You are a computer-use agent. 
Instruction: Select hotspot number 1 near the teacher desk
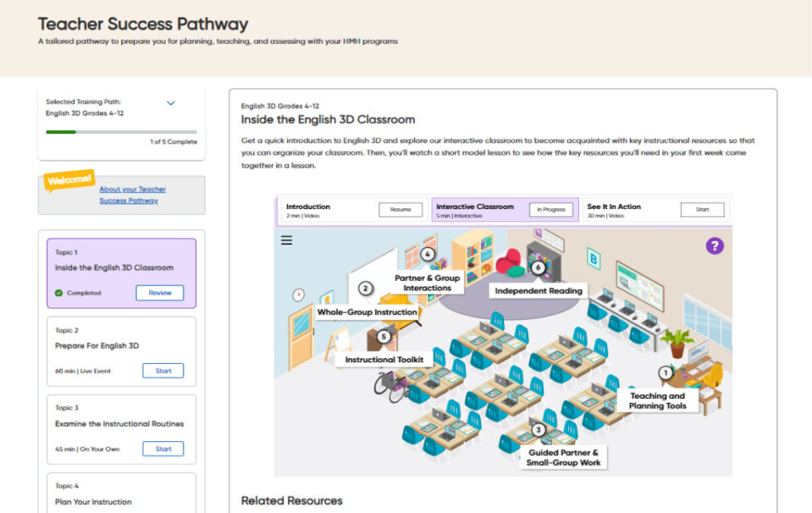[666, 372]
